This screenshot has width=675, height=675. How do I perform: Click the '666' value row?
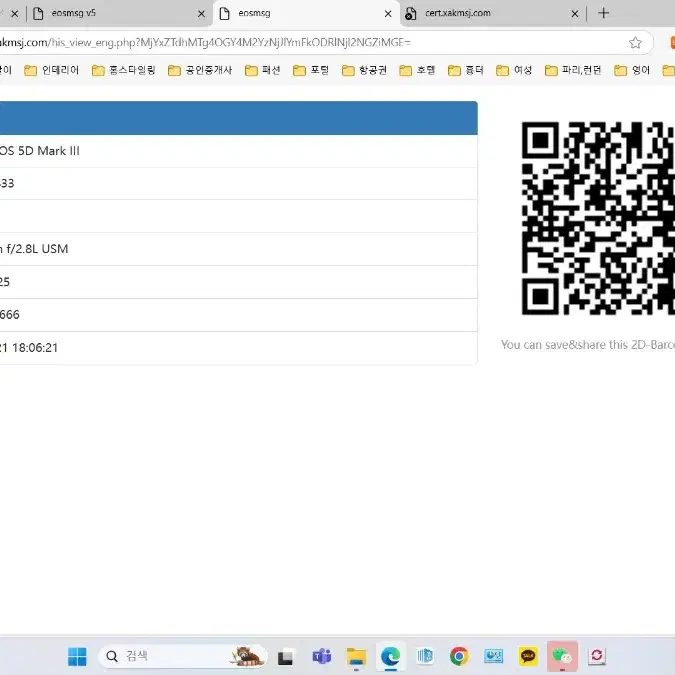point(238,315)
